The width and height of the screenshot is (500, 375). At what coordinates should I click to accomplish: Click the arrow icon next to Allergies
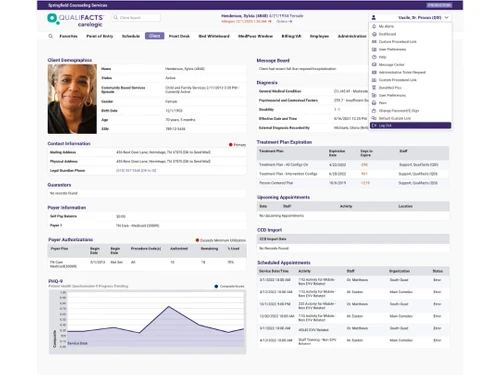270,21
